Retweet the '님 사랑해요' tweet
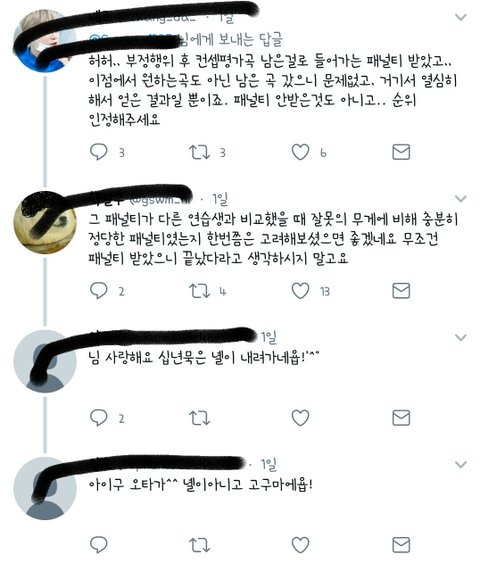This screenshot has height=563, width=480. pyautogui.click(x=200, y=418)
